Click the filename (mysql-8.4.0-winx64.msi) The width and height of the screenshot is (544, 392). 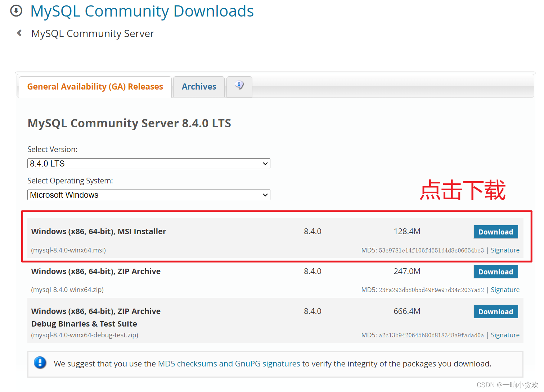(x=68, y=250)
